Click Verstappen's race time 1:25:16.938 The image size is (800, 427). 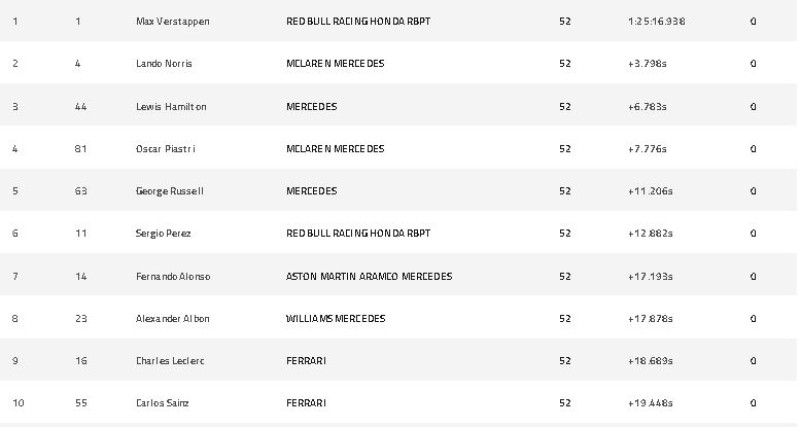[x=657, y=21]
